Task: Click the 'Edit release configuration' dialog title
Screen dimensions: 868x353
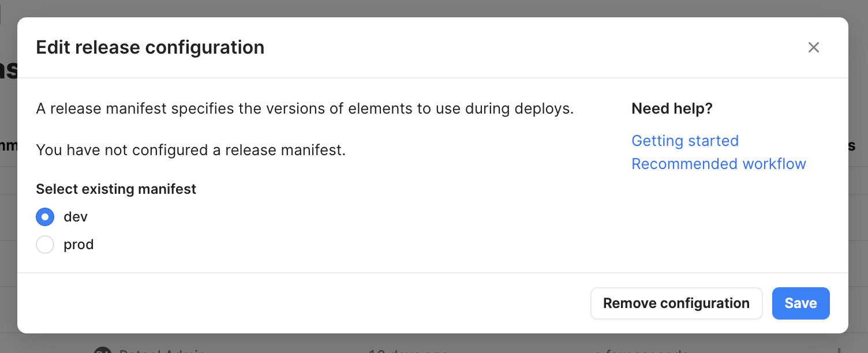Action: click(x=150, y=47)
